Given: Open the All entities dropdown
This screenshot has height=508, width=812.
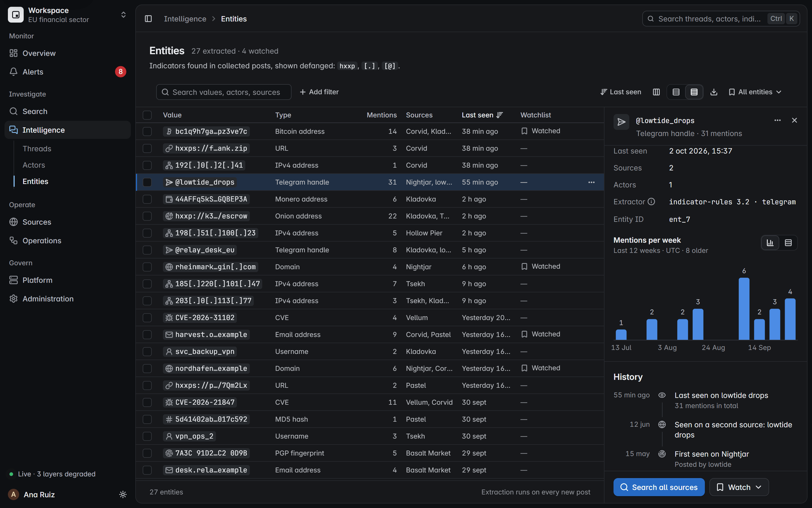Looking at the screenshot, I should pyautogui.click(x=755, y=92).
